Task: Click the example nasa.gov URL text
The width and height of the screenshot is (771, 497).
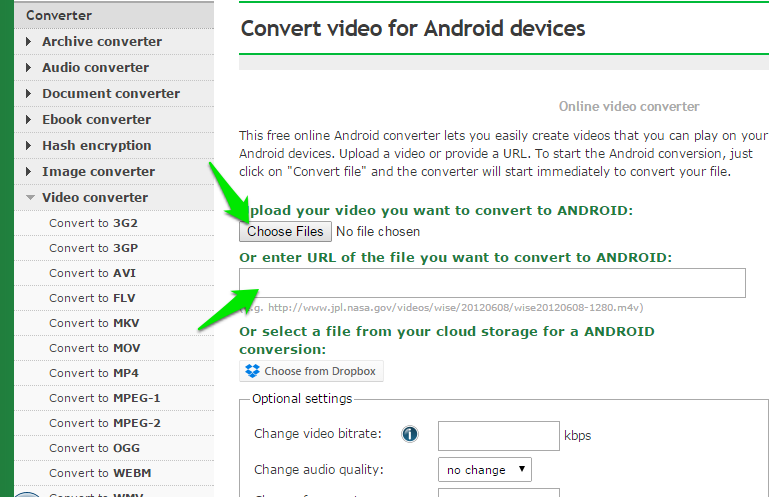Action: [x=455, y=308]
